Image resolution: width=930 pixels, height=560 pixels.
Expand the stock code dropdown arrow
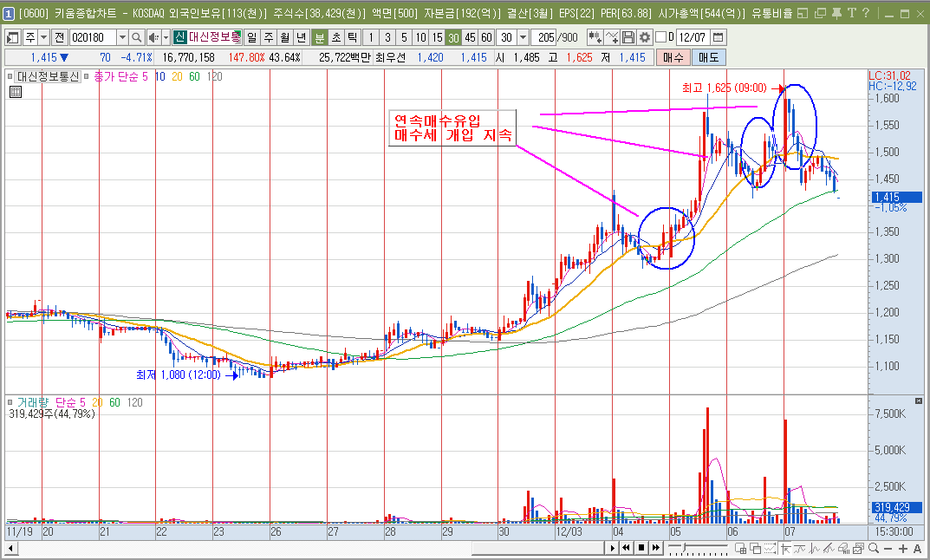click(x=121, y=37)
